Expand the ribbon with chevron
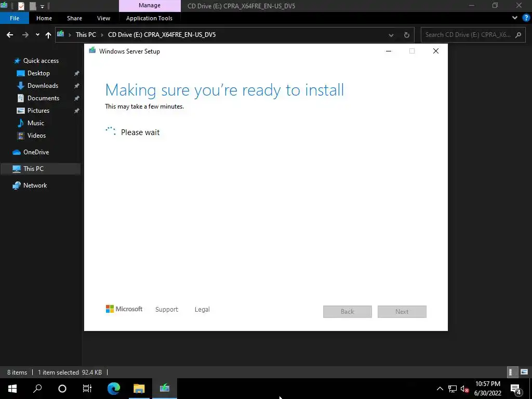 click(x=515, y=18)
